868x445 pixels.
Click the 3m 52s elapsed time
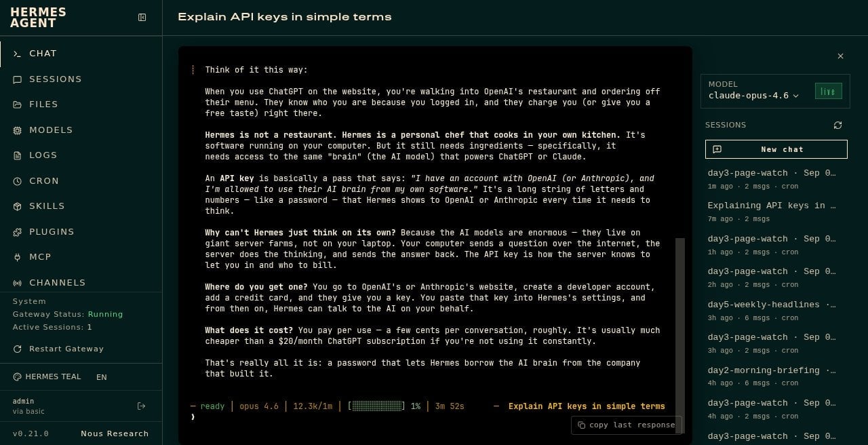tap(450, 406)
